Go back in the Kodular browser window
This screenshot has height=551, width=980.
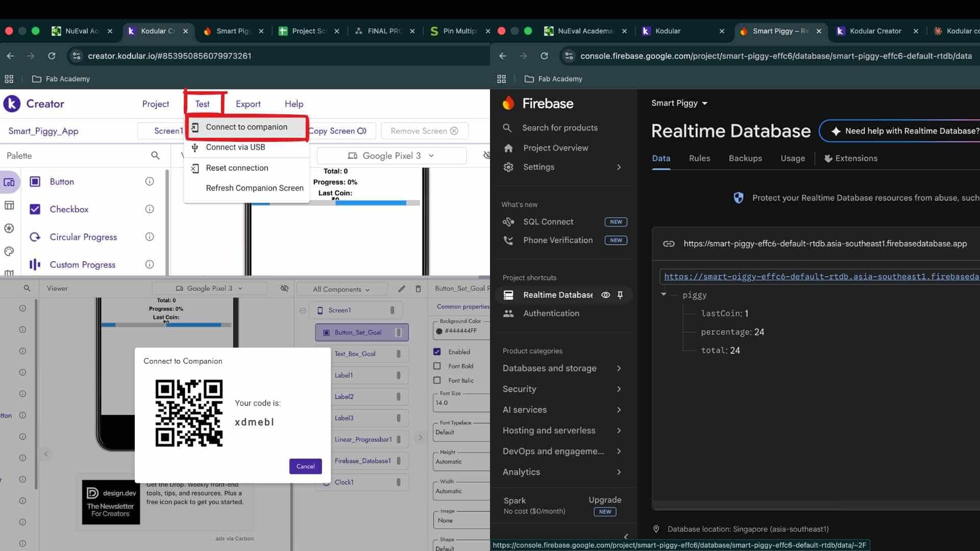click(x=10, y=56)
